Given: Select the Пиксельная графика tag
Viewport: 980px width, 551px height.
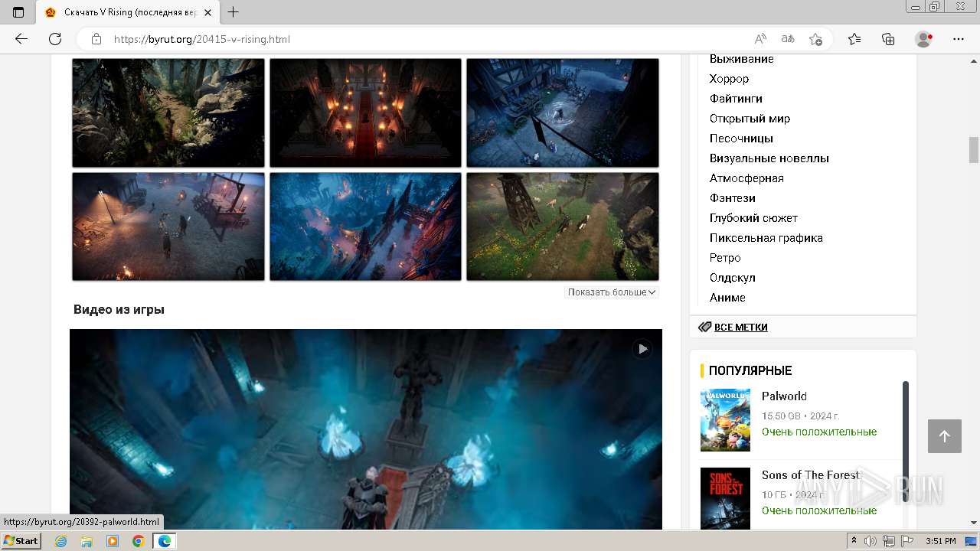Looking at the screenshot, I should 766,238.
